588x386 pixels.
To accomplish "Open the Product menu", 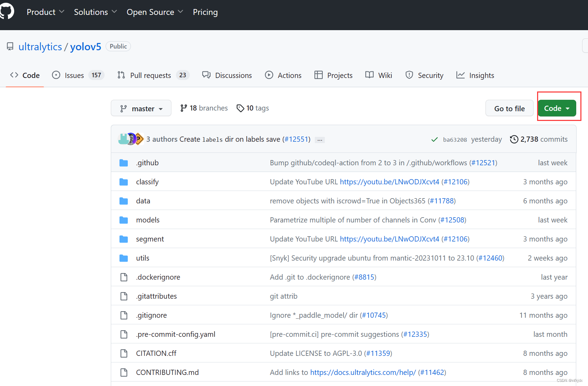I will [x=45, y=12].
